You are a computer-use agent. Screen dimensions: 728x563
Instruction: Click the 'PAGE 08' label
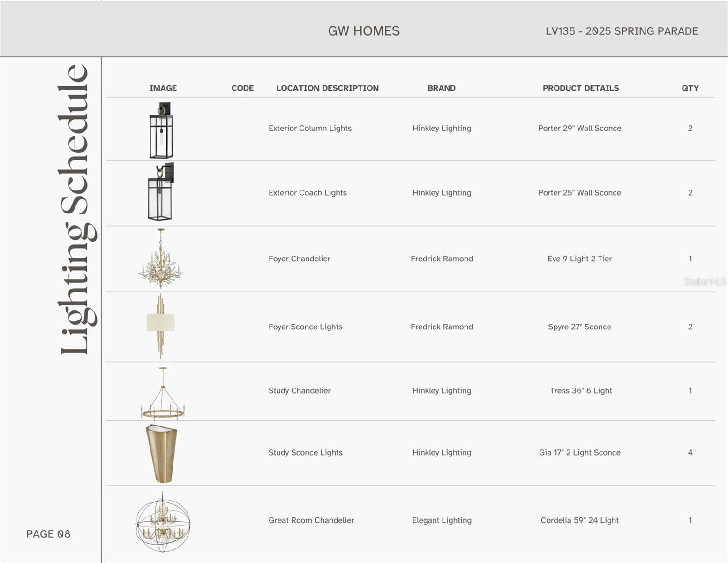pos(48,534)
